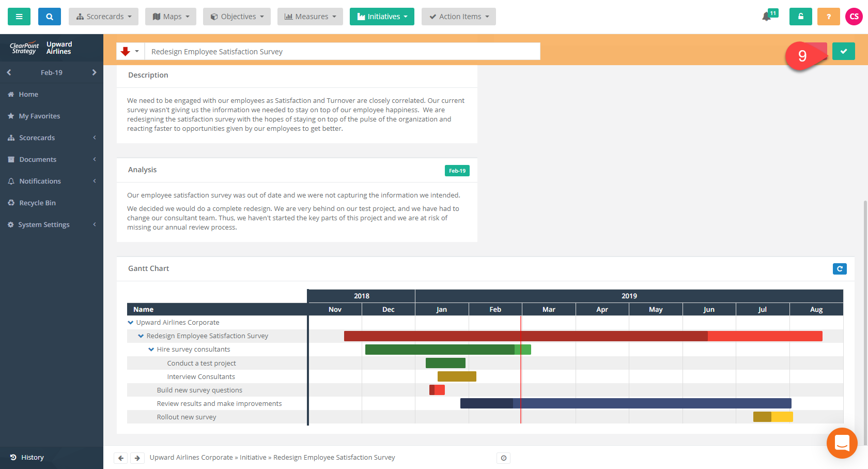This screenshot has width=868, height=469.
Task: Open the red status indicator dropdown
Action: tap(130, 51)
